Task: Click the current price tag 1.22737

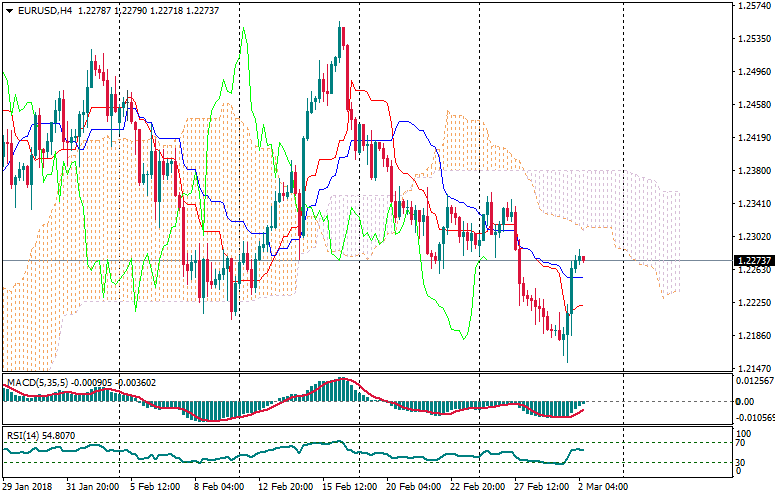Action: point(752,260)
